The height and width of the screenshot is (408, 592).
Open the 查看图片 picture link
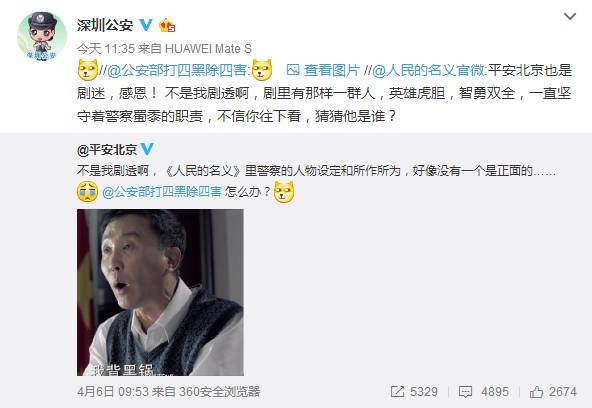323,70
